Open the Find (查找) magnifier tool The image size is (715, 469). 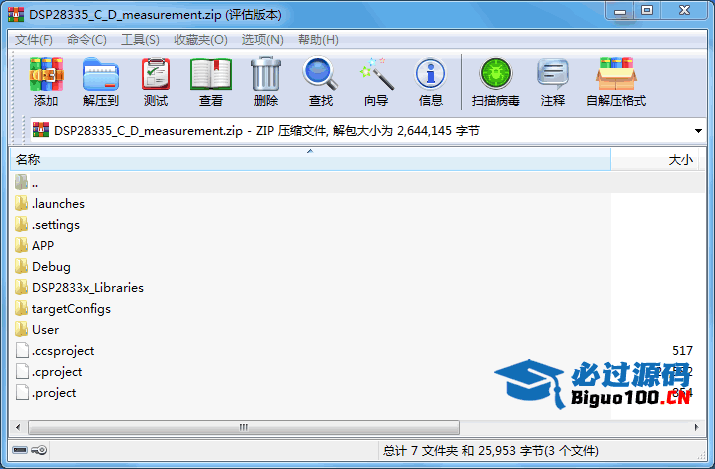click(x=320, y=73)
